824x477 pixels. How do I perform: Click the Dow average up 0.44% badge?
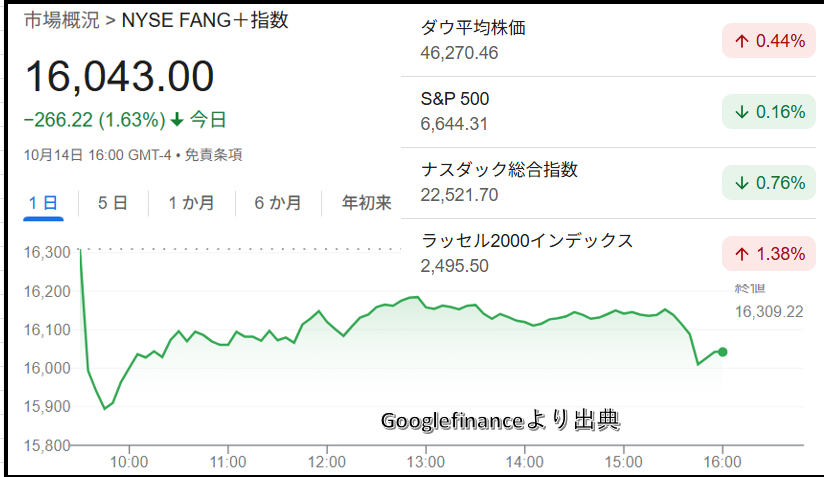pos(765,40)
